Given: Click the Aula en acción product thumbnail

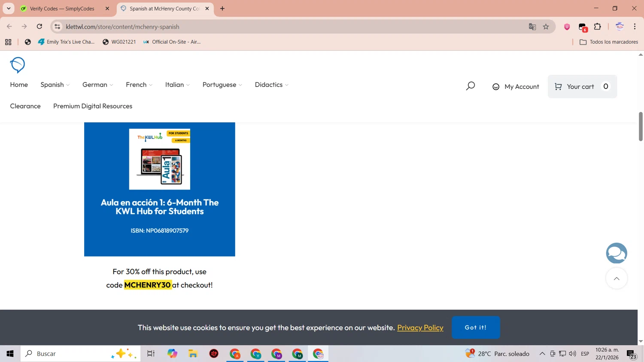Looking at the screenshot, I should pos(160,159).
